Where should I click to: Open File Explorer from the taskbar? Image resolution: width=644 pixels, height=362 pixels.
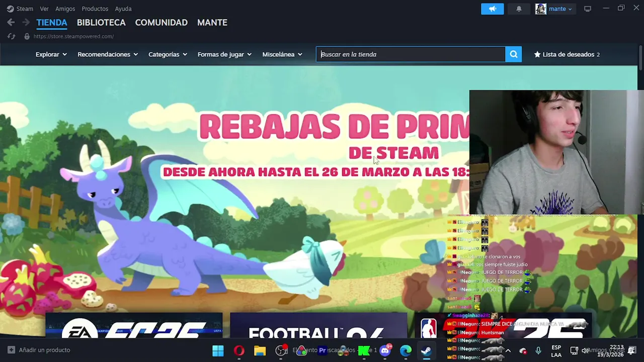click(x=260, y=350)
